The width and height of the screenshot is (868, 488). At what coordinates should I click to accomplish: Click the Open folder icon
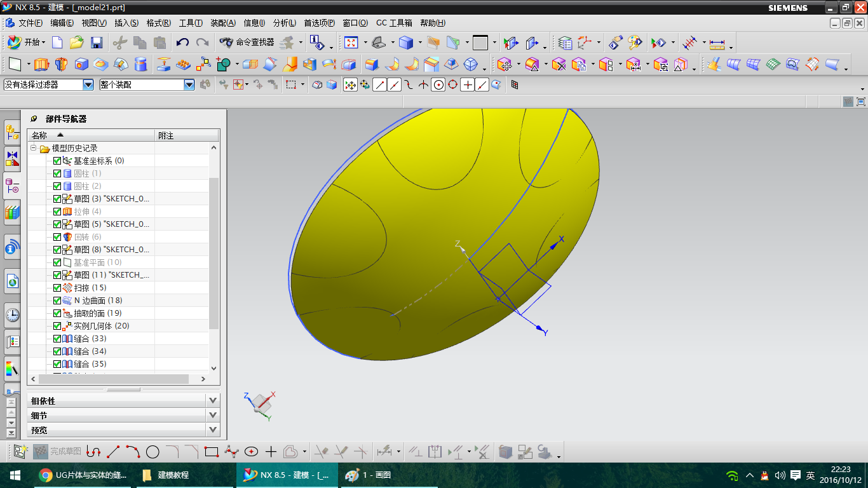[77, 43]
